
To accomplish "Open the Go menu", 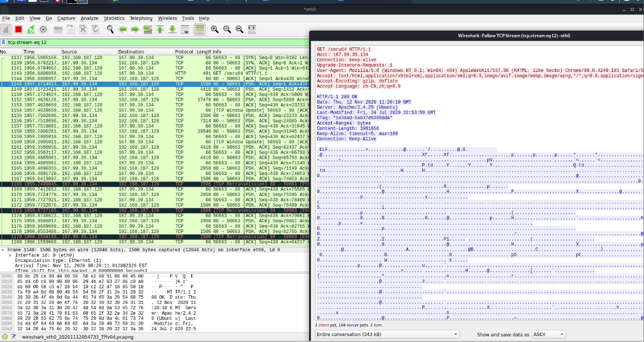I will pyautogui.click(x=49, y=18).
